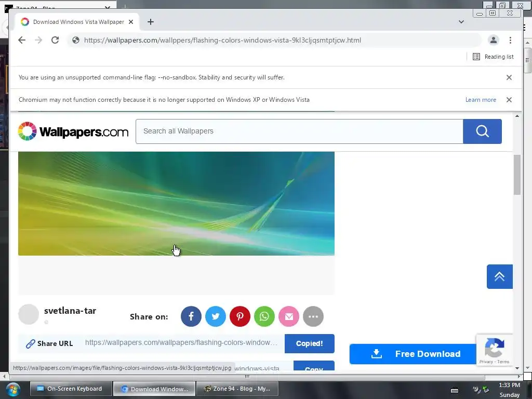532x399 pixels.
Task: Click the blue search magnifier button
Action: [x=482, y=131]
